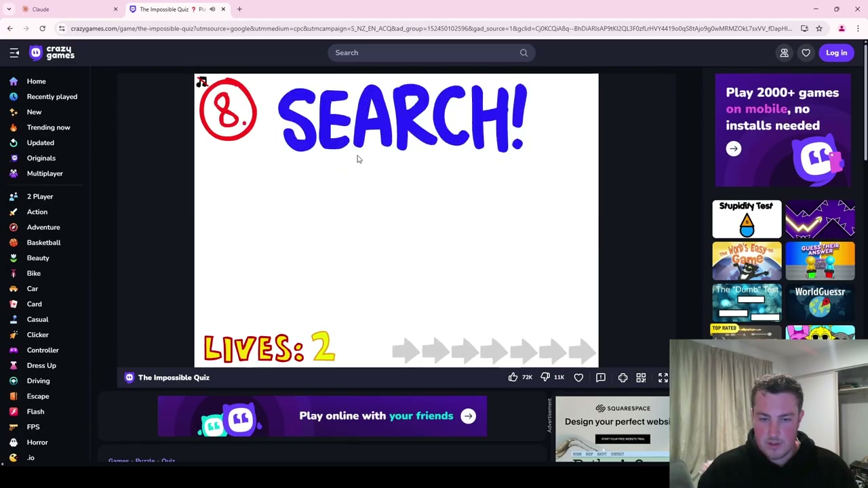The image size is (868, 488).
Task: Click the address bar URL
Action: (x=431, y=28)
